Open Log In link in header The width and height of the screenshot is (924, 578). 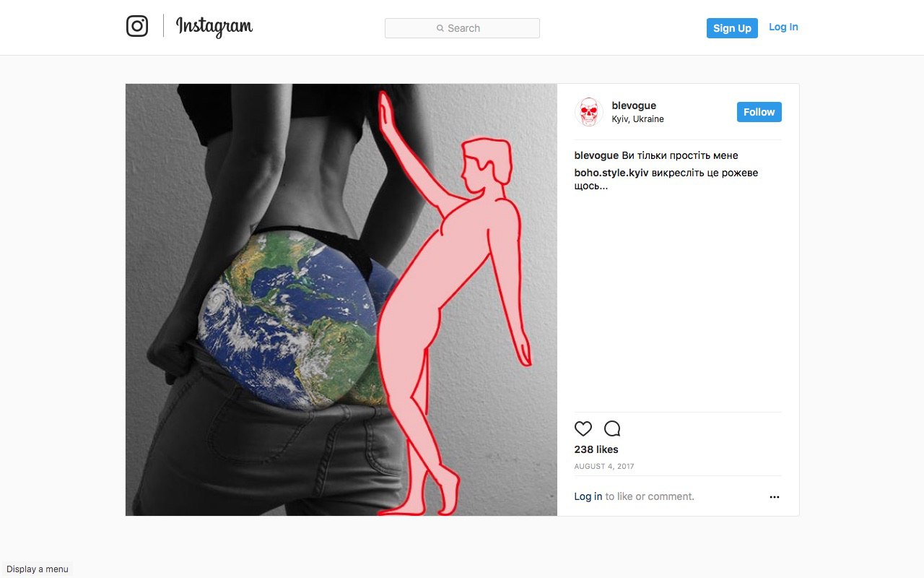(783, 27)
